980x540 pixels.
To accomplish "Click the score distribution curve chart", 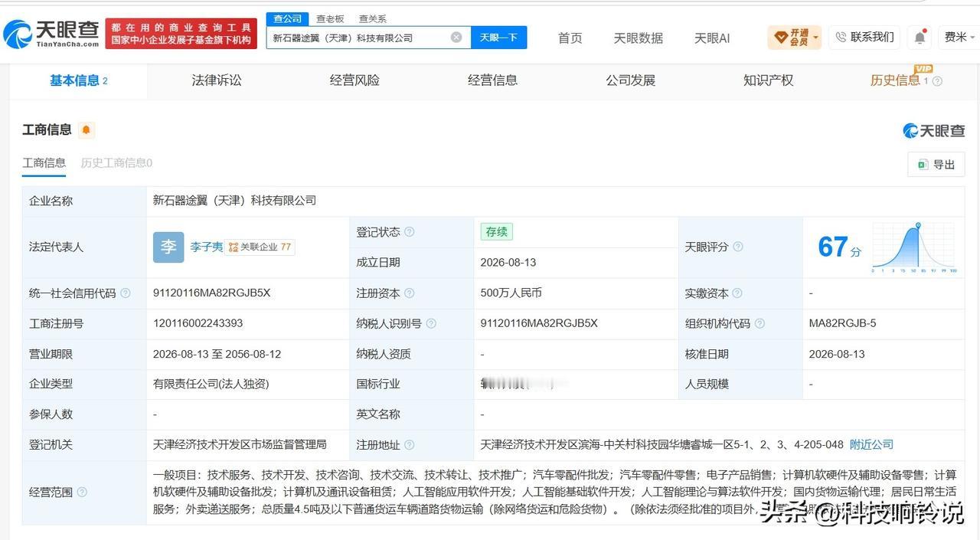I will tap(914, 247).
